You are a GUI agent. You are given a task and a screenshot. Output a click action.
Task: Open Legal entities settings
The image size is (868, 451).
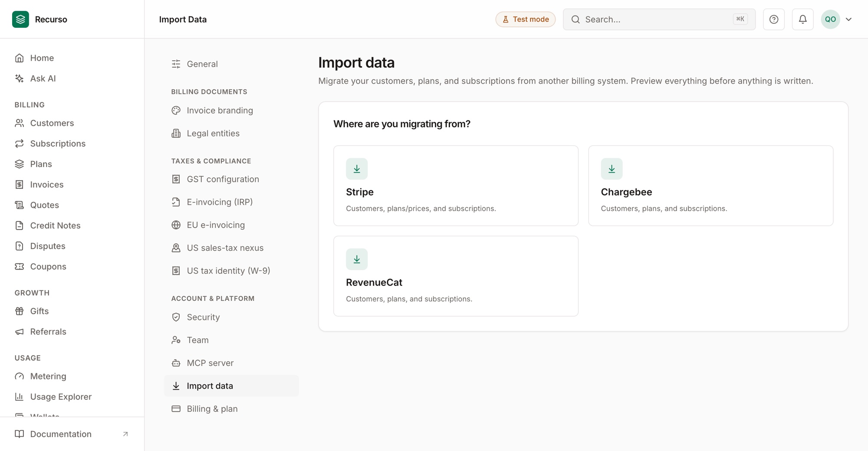(x=231, y=133)
